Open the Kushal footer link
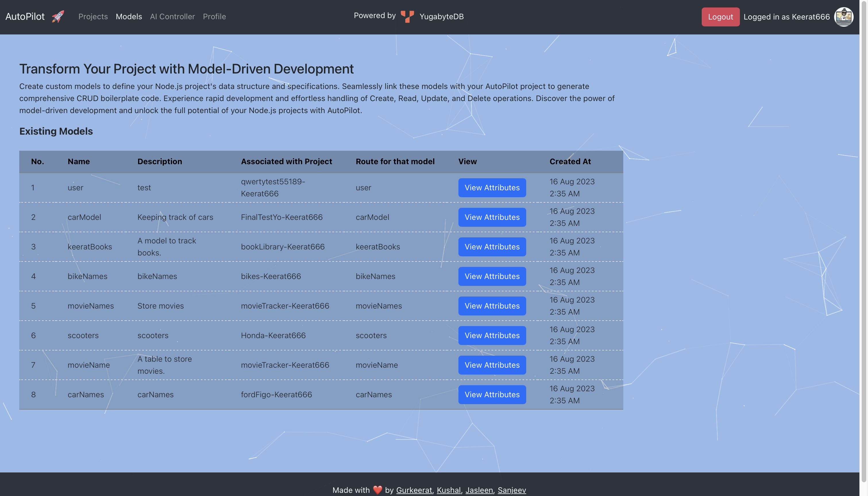868x496 pixels. (448, 490)
